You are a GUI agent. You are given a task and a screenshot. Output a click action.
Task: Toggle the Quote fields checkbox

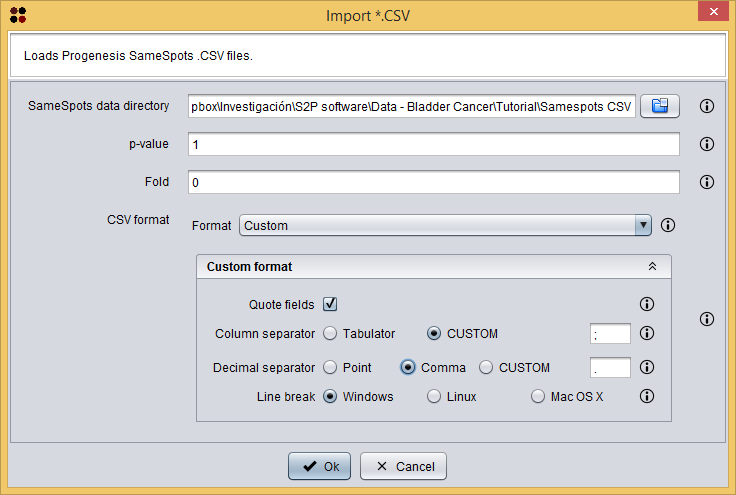click(330, 305)
